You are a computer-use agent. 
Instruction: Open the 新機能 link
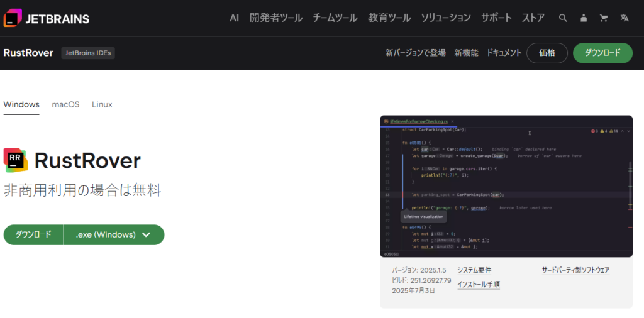point(466,53)
